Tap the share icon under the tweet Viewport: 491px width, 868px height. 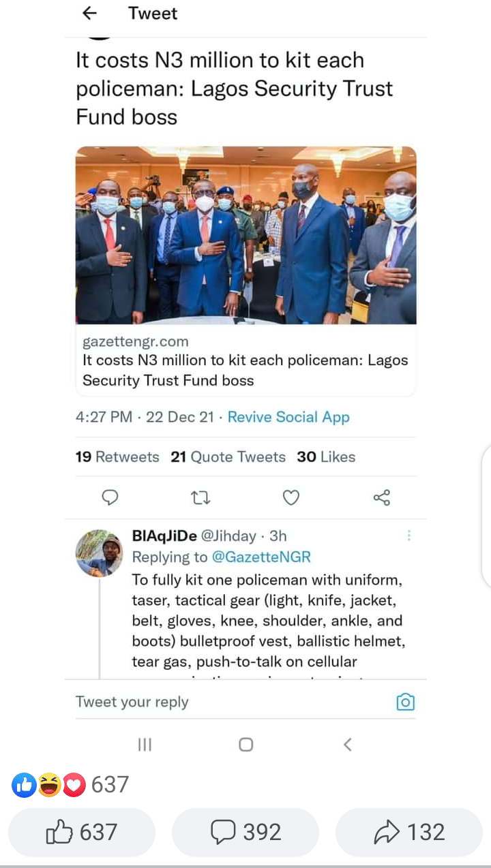coord(382,498)
